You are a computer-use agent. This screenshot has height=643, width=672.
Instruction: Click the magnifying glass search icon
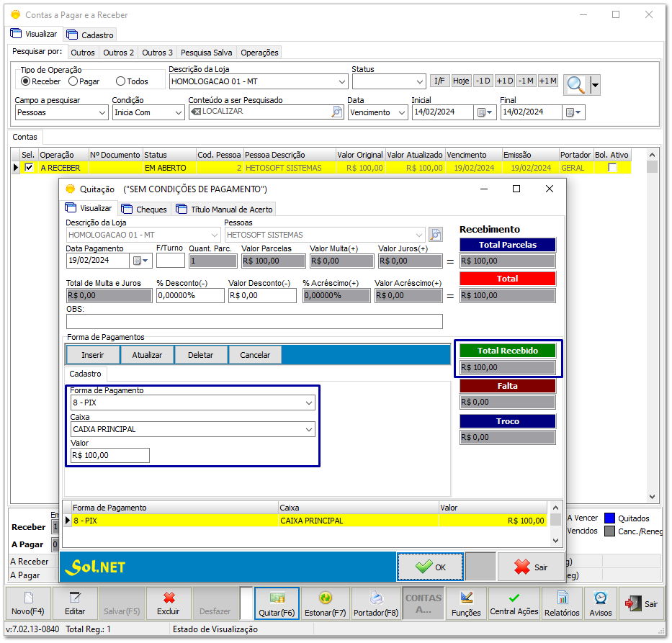click(x=575, y=84)
